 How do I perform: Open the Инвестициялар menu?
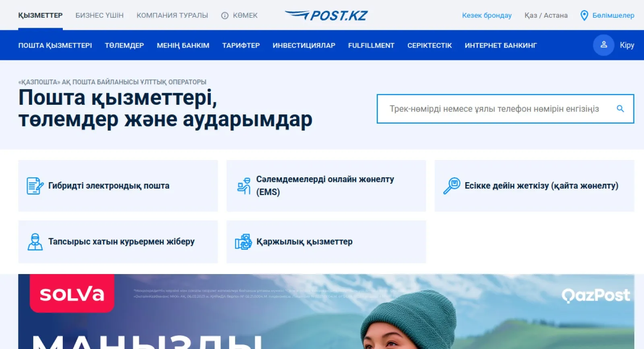(x=304, y=46)
